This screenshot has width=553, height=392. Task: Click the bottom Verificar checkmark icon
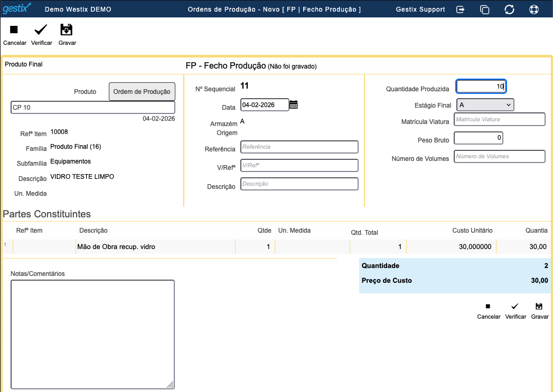(515, 307)
